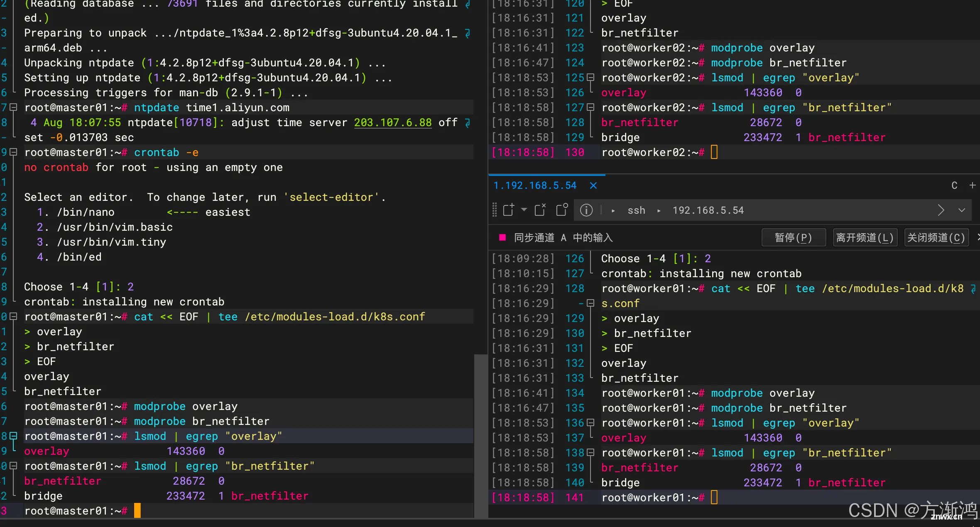This screenshot has height=527, width=980.
Task: Click the small arrow before ssh
Action: click(x=613, y=211)
